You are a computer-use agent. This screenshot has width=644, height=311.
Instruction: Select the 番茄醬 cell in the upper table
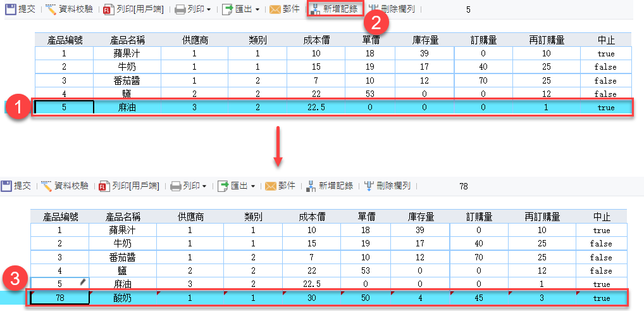(x=127, y=80)
